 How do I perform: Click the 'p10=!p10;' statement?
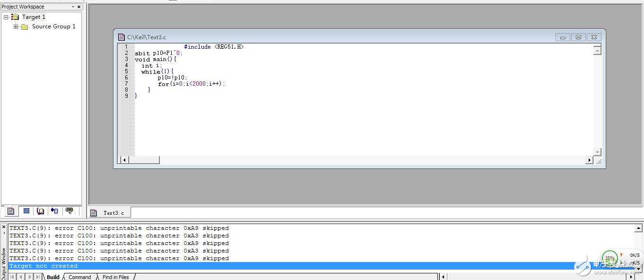172,78
